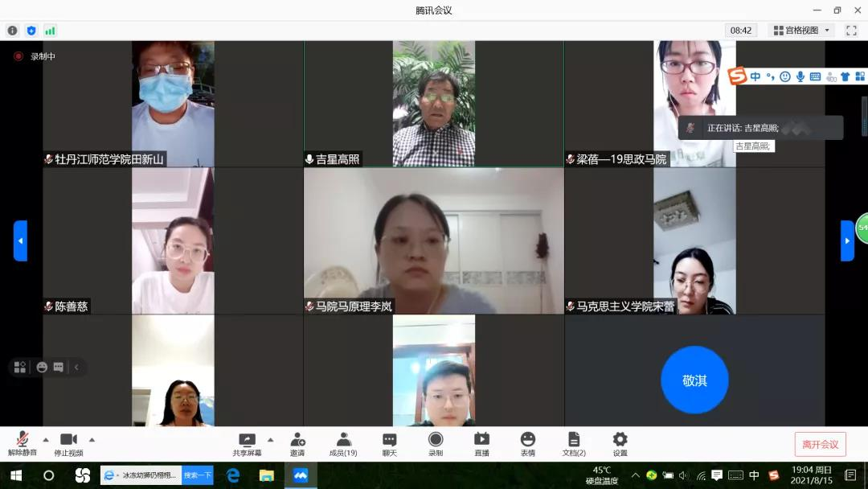Open emoji reactions (表情)
Image resolution: width=868 pixels, height=489 pixels.
528,444
